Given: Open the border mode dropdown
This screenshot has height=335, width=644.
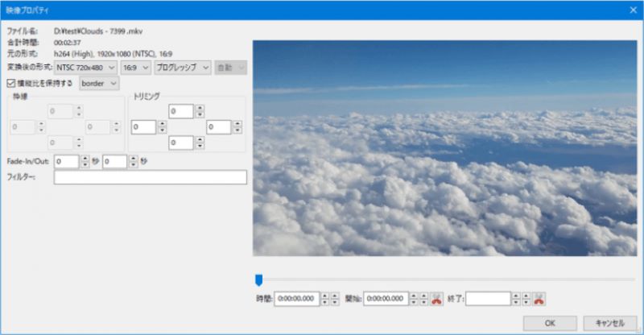Looking at the screenshot, I should pos(99,83).
